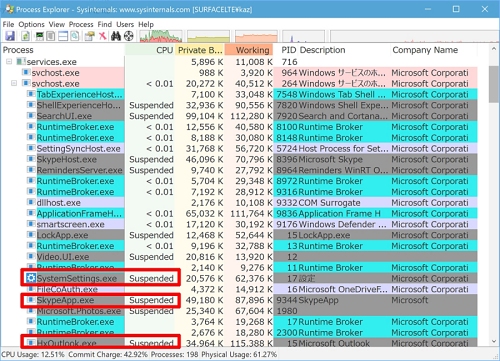Open the Properties toolbar icon
Screen dimensions: 500x361
pos(89,36)
